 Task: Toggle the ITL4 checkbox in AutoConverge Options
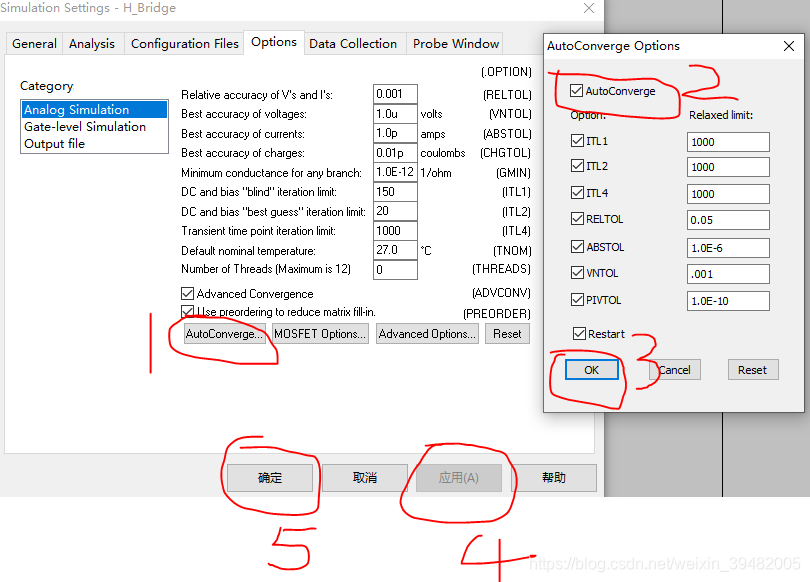point(578,193)
